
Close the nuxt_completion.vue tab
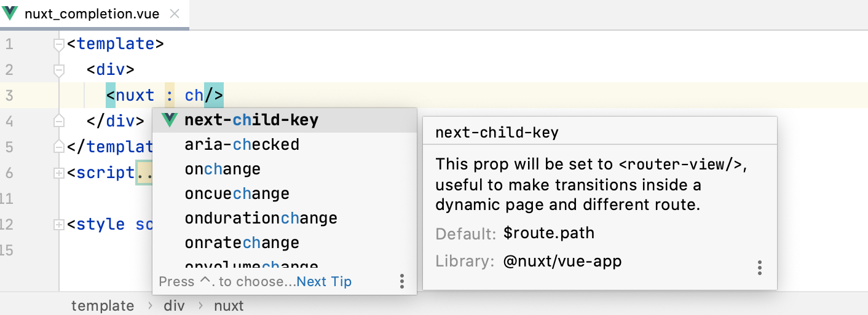coord(175,14)
